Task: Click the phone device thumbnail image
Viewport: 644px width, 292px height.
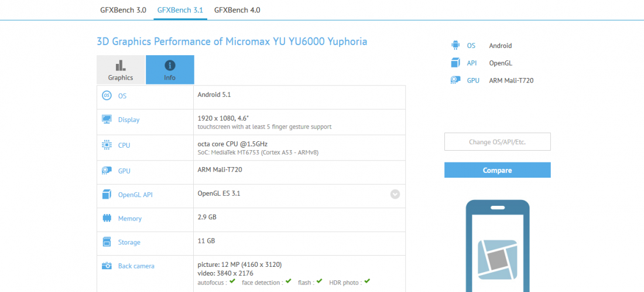Action: point(498,246)
